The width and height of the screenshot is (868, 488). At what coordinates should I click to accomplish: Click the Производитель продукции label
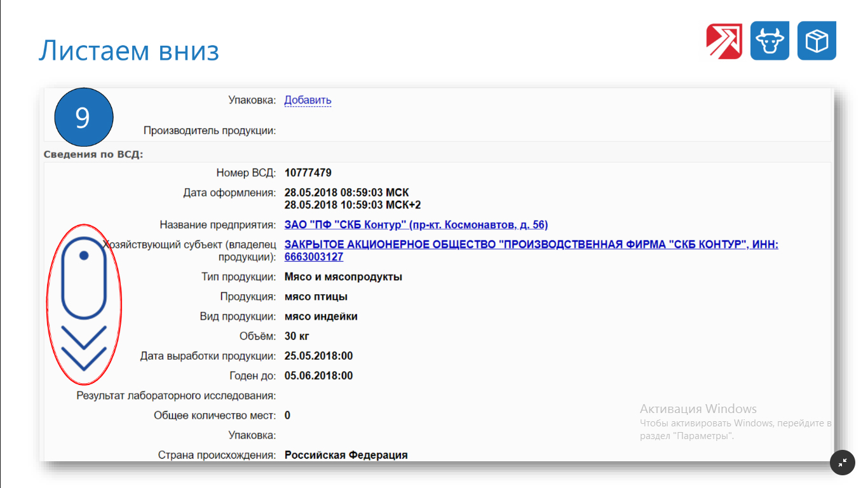click(x=210, y=131)
